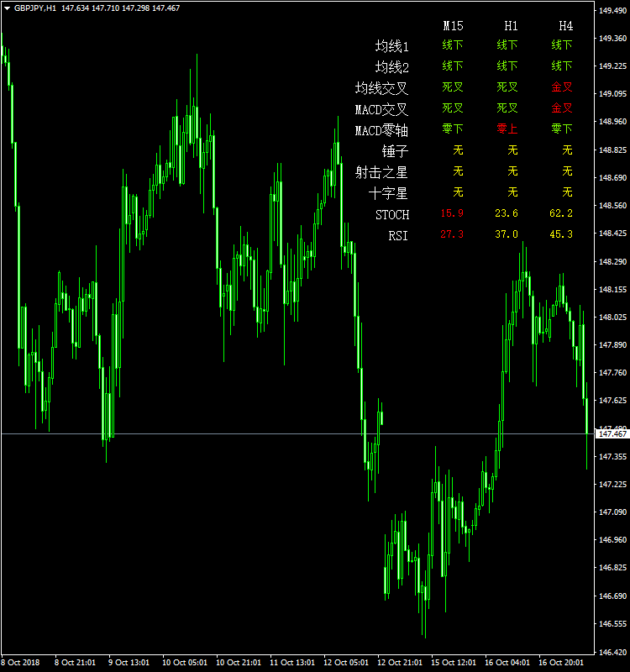The height and width of the screenshot is (672, 630).
Task: Click the RSI M15 value 27.3
Action: [452, 234]
